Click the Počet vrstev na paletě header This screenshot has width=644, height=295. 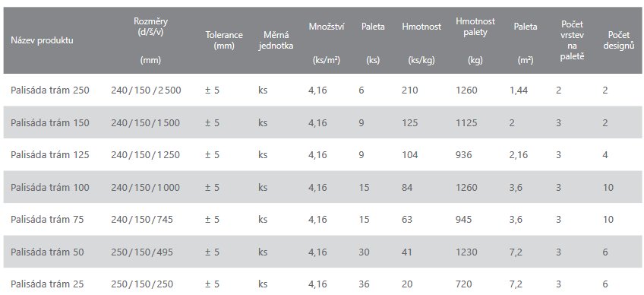572,40
